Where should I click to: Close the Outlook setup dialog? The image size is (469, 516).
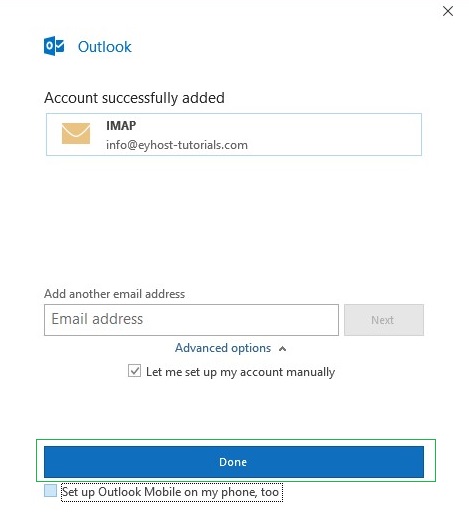[x=448, y=11]
